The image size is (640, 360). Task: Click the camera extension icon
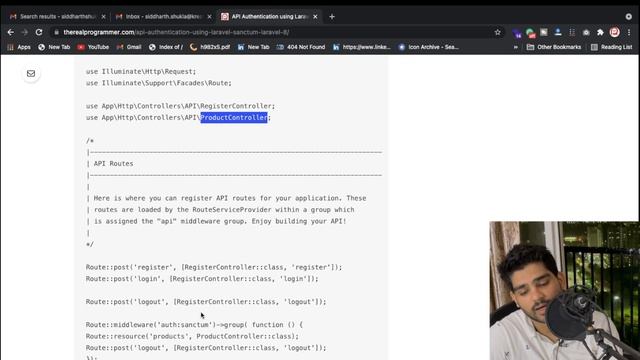coord(586,32)
